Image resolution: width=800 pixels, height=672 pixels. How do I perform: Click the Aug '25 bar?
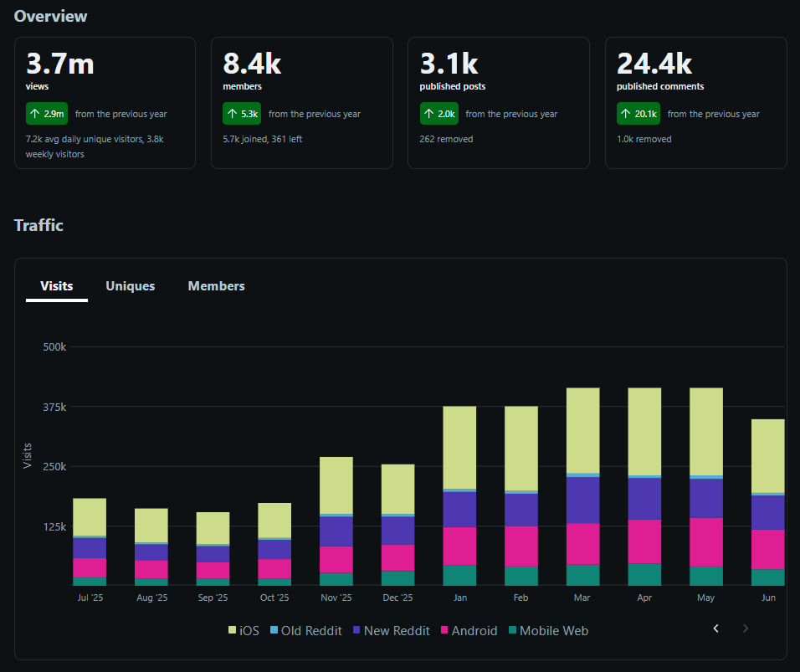pyautogui.click(x=151, y=547)
